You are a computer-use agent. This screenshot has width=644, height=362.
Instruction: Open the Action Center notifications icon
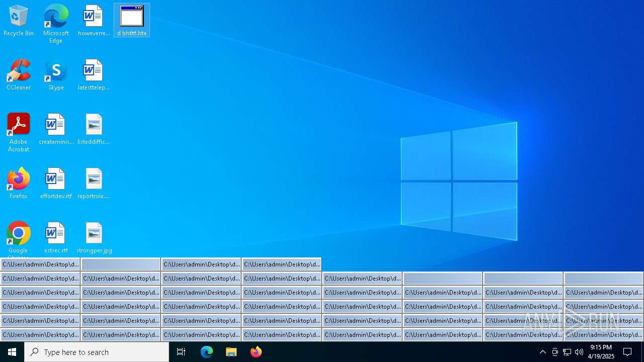(x=627, y=352)
